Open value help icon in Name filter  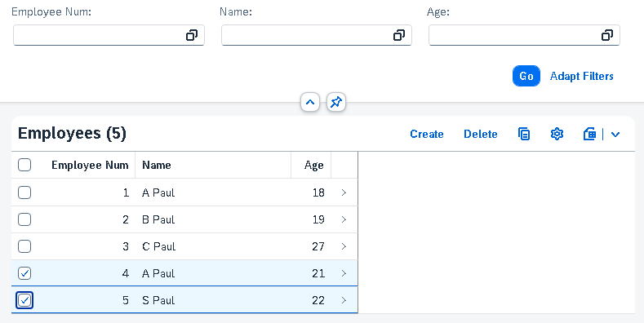coord(399,35)
